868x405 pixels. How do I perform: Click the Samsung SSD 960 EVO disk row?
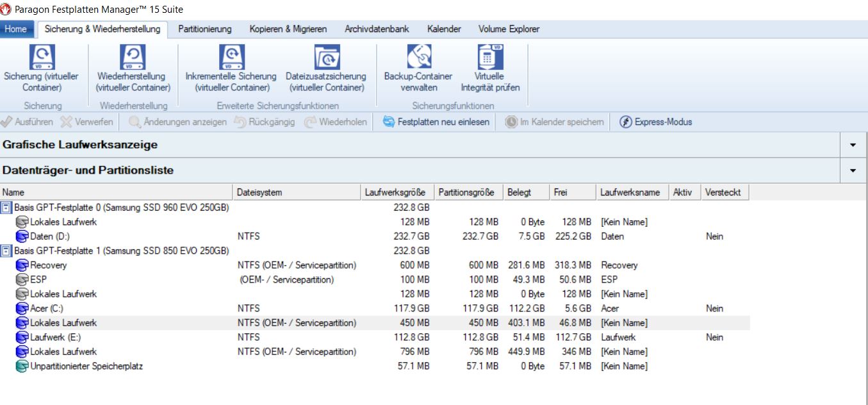[375, 208]
